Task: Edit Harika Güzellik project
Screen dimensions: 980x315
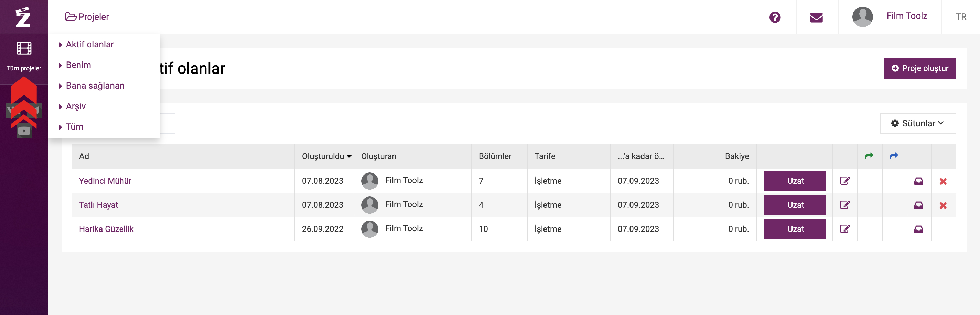Action: click(x=844, y=229)
